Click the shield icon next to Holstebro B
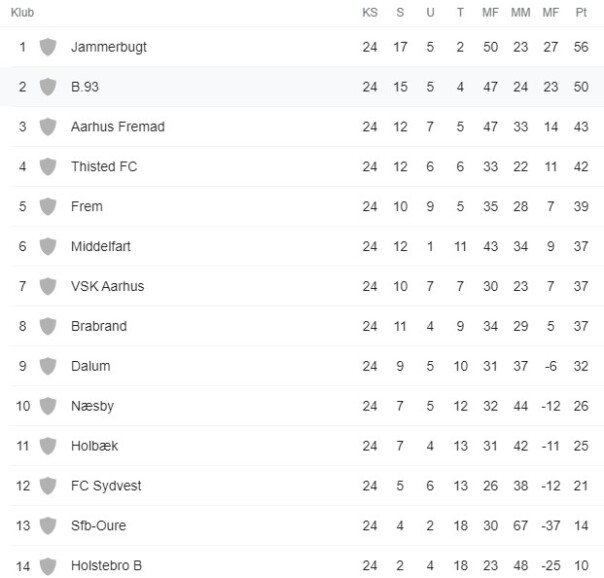This screenshot has height=578, width=604. 48,566
